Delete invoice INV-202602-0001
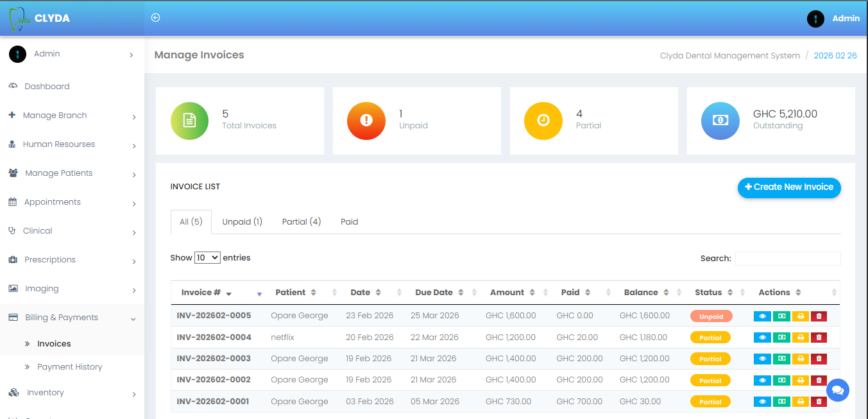 tap(819, 402)
